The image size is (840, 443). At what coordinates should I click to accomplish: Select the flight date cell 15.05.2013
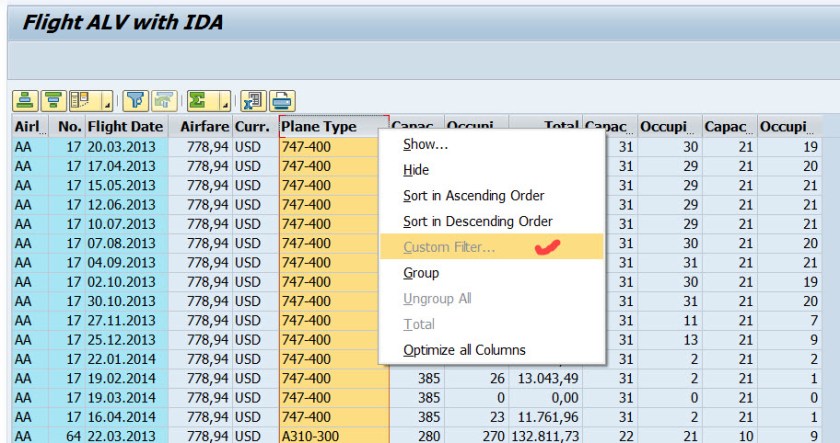[127, 185]
